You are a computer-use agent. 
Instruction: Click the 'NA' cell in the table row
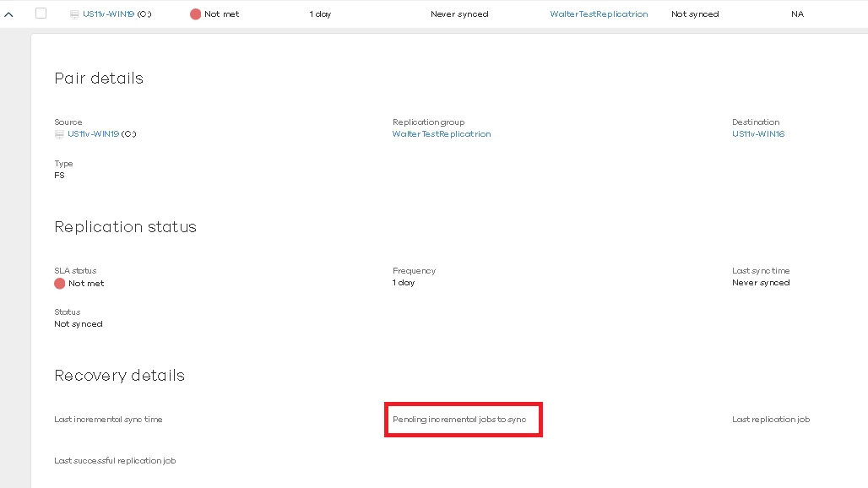(797, 14)
